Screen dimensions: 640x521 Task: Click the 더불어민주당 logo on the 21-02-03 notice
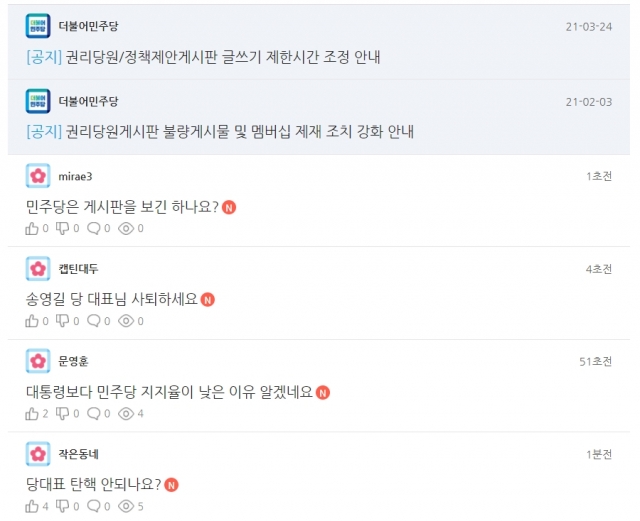tap(38, 101)
